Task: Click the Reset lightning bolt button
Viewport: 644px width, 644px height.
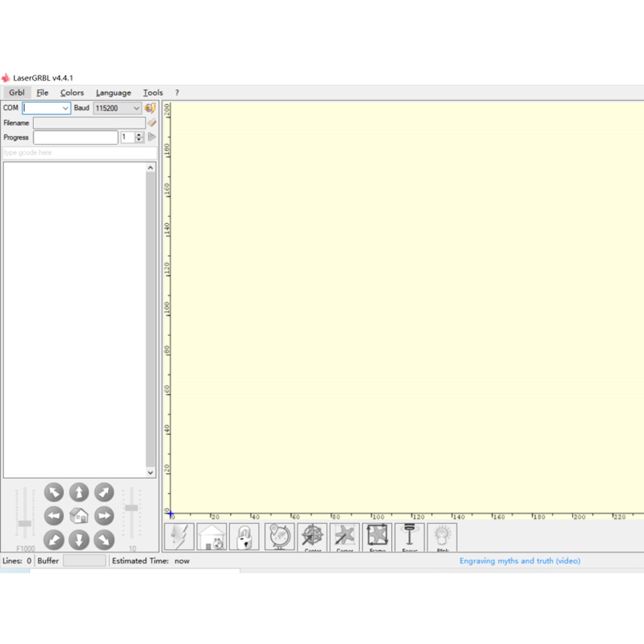Action: coord(179,537)
